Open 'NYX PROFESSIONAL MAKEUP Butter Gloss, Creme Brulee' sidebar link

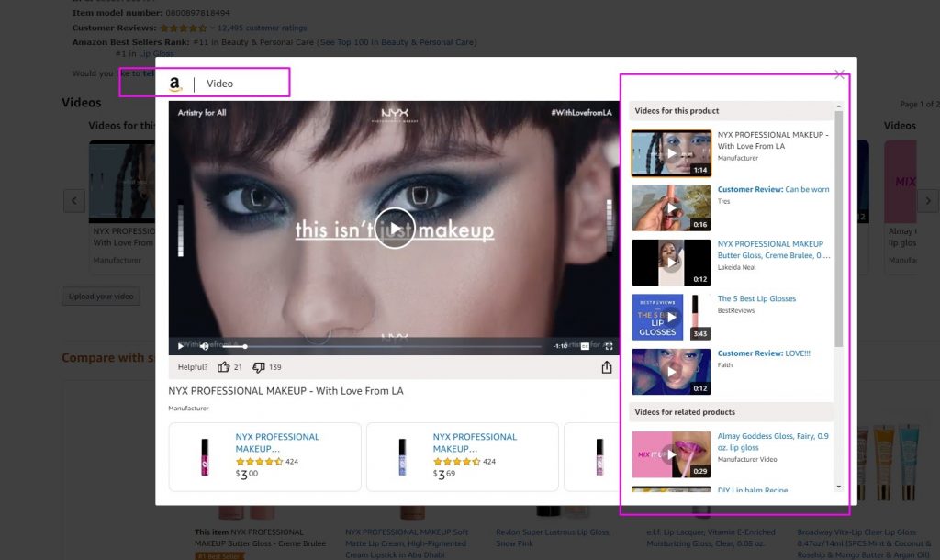click(x=773, y=250)
